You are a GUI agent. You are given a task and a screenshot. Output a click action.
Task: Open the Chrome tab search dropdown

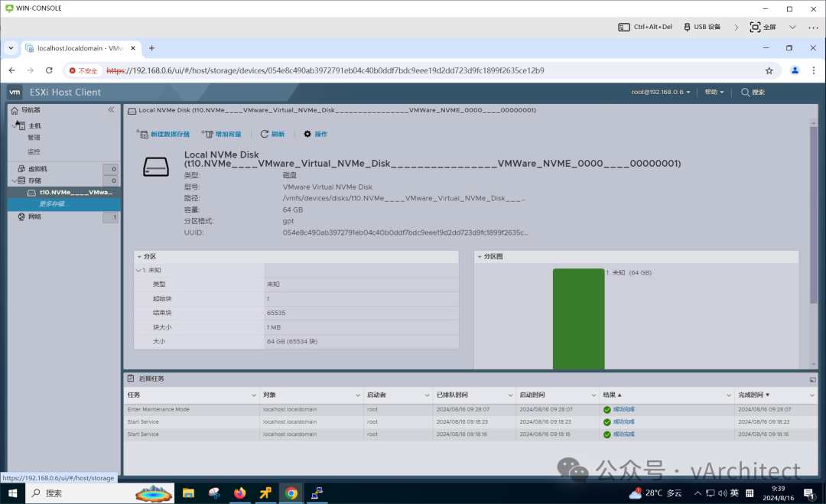point(11,48)
